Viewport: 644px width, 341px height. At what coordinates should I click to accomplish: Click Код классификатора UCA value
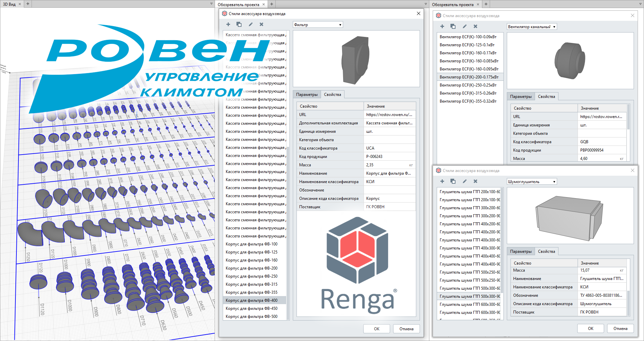coord(390,148)
